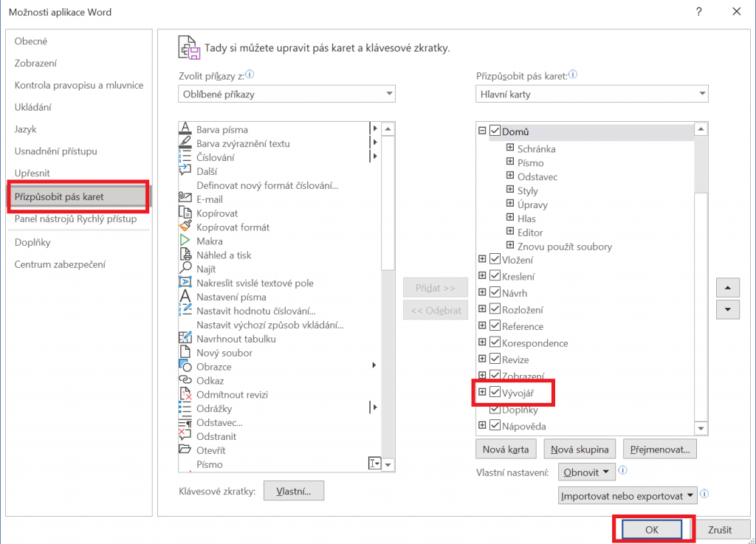Image resolution: width=756 pixels, height=544 pixels.
Task: Switch to Panel nástrojů Rychlý přístup
Action: coord(75,219)
